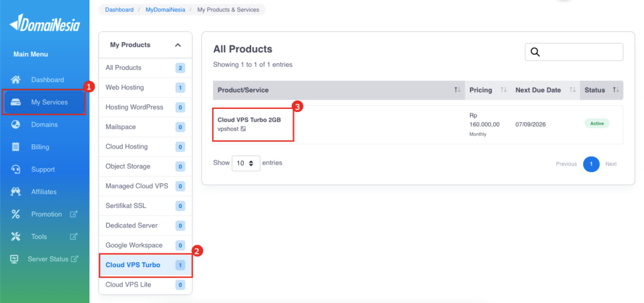Click the vpshost hostname text
The image size is (644, 303).
[x=228, y=129]
